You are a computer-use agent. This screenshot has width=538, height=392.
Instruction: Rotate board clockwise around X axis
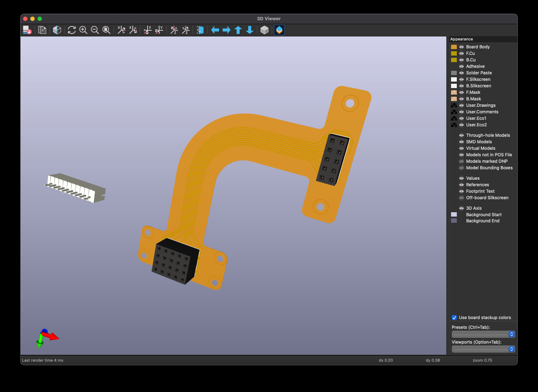(x=122, y=30)
